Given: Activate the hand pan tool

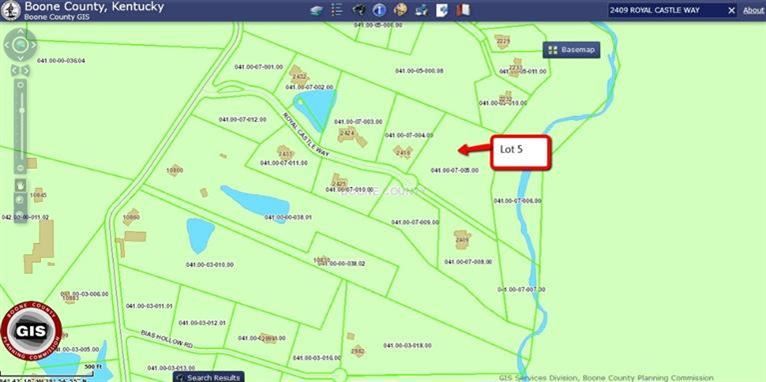Looking at the screenshot, I should point(21,186).
